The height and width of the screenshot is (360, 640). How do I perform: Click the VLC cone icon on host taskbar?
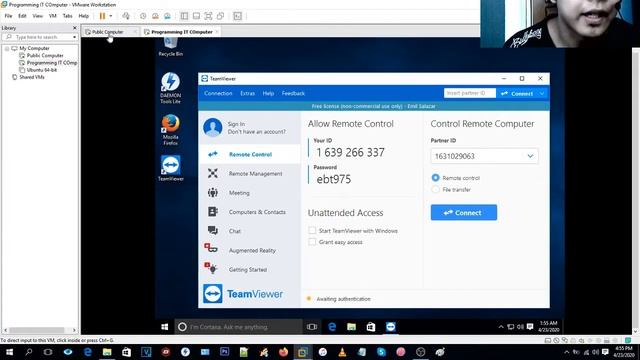[342, 352]
